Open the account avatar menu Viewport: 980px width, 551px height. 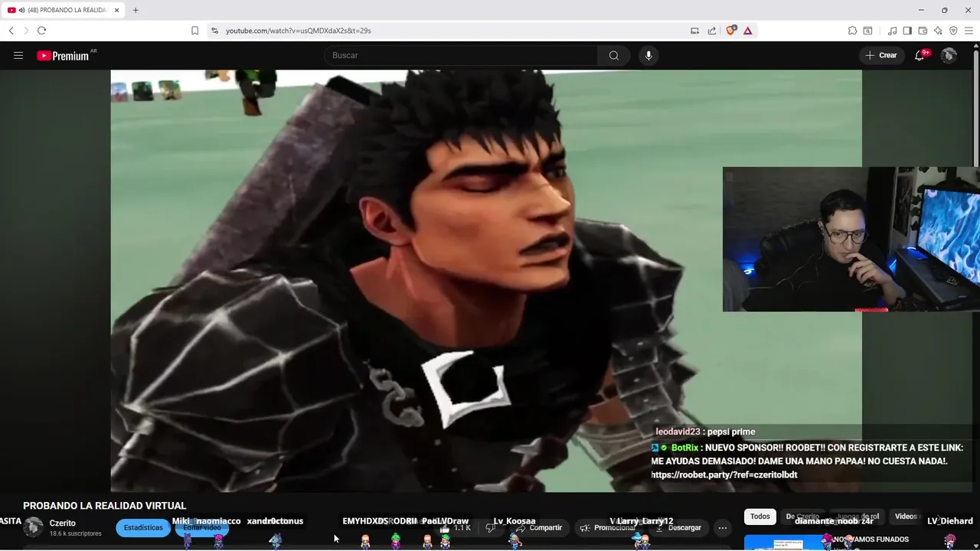click(x=949, y=55)
